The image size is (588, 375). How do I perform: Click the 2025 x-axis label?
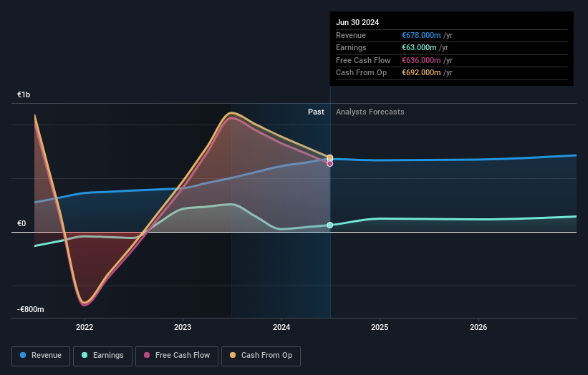pyautogui.click(x=380, y=328)
